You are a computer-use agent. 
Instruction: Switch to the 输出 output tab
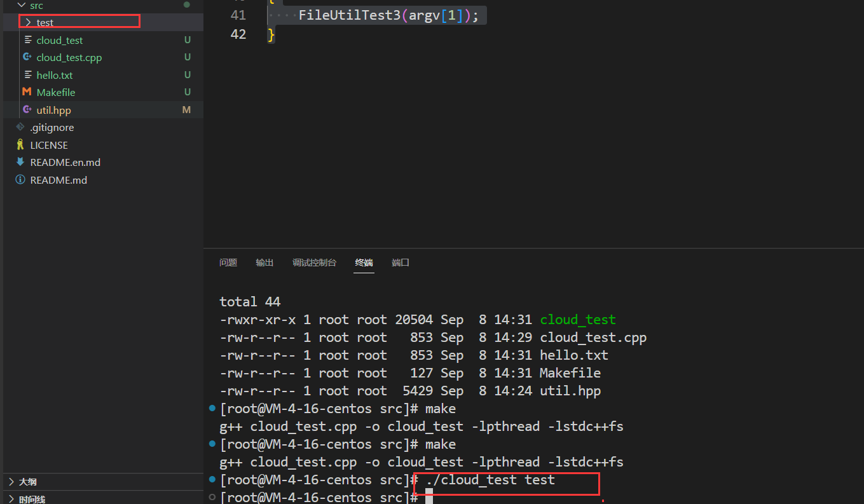tap(264, 262)
